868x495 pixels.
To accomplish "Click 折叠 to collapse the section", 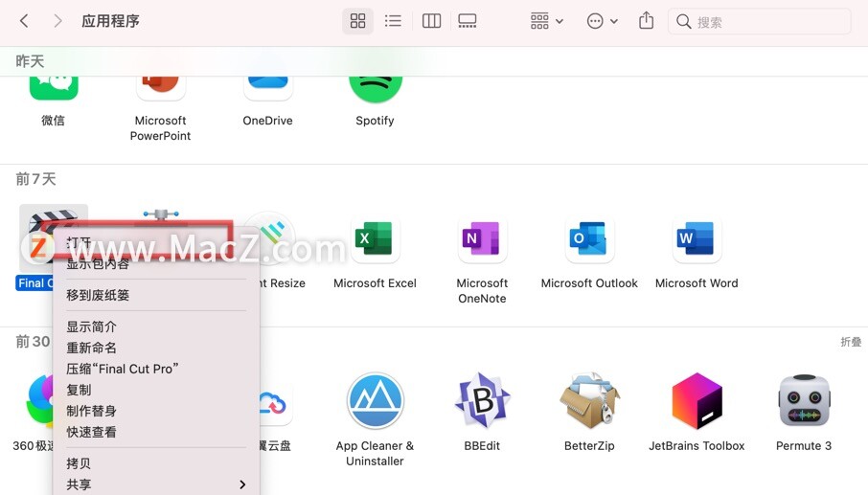I will [x=851, y=342].
